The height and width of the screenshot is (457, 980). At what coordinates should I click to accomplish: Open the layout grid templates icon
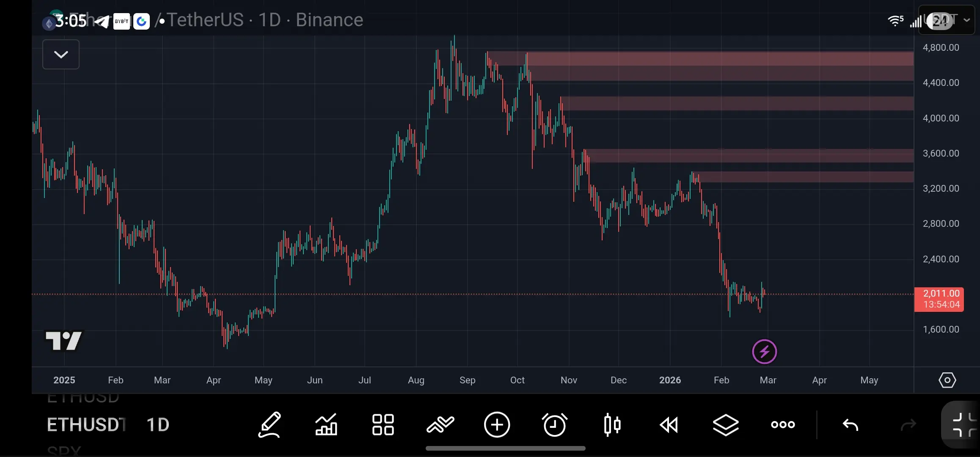click(383, 424)
